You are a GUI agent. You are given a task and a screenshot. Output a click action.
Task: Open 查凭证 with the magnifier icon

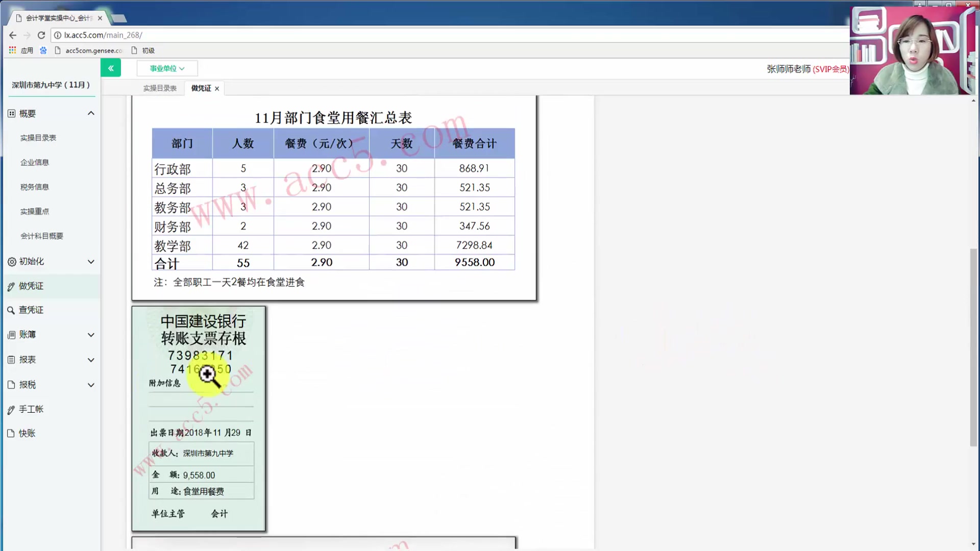click(11, 310)
